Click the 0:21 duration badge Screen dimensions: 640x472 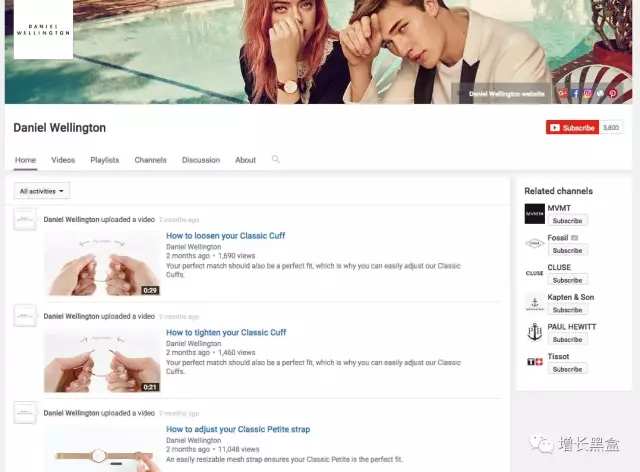pos(150,387)
